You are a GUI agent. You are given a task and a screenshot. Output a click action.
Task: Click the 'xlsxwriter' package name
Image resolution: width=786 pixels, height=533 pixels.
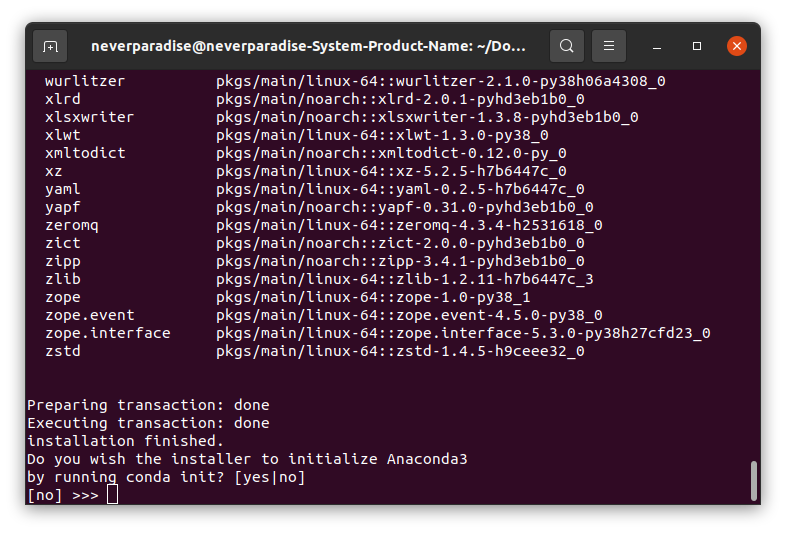pos(89,117)
